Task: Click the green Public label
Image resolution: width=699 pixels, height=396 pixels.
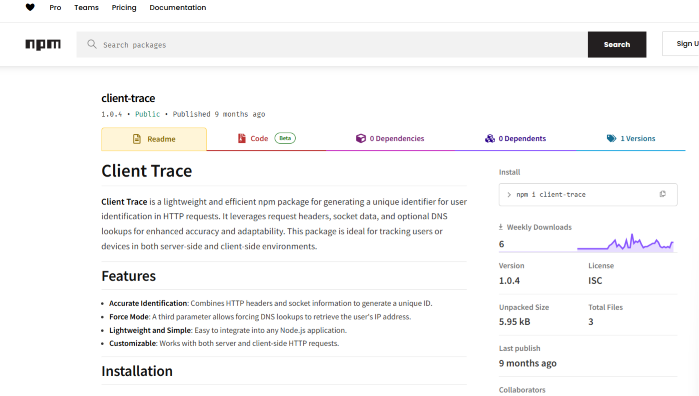Action: (x=148, y=114)
